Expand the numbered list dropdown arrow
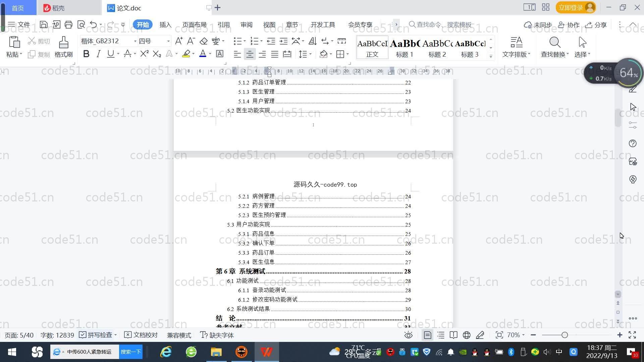The image size is (644, 362). tap(261, 41)
